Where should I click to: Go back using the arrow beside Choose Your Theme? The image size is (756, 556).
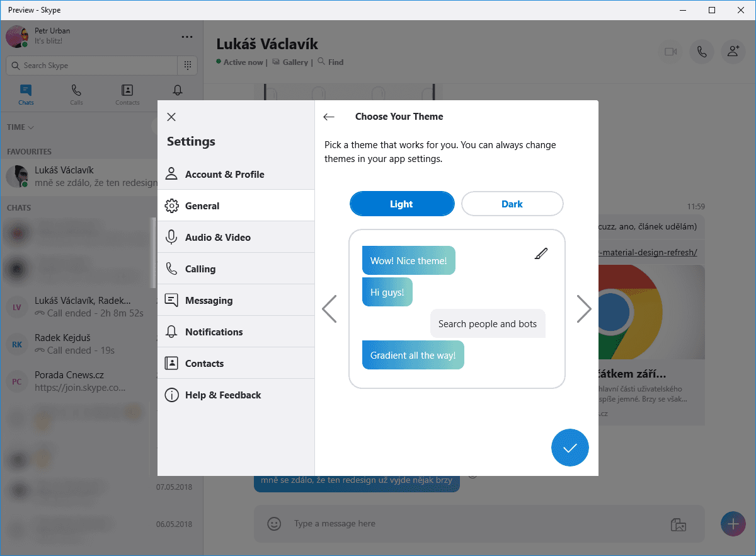pyautogui.click(x=329, y=117)
